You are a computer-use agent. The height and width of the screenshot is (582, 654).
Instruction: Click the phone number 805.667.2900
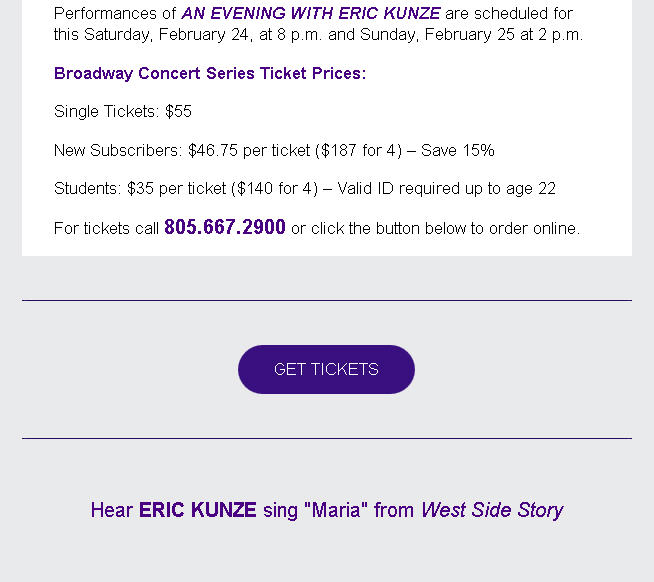(225, 227)
